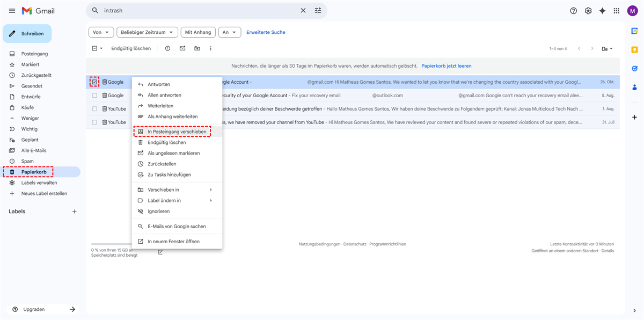Viewport: 644px width, 320px height.
Task: Open Google Tasks in side panel
Action: [634, 68]
